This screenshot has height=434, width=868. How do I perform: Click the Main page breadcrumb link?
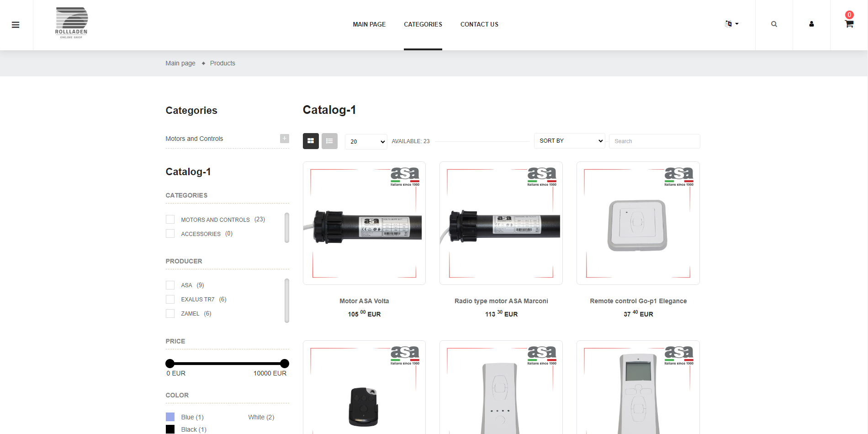click(x=180, y=63)
